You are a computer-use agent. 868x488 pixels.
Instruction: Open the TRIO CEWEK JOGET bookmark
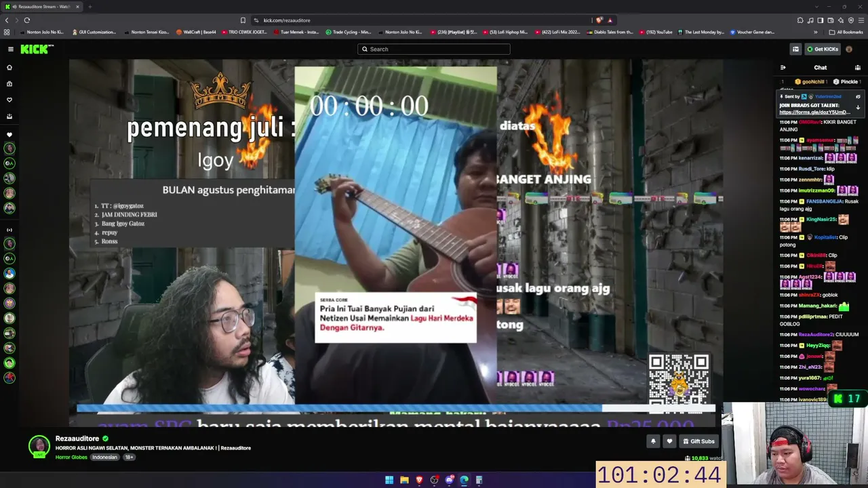pos(244,32)
